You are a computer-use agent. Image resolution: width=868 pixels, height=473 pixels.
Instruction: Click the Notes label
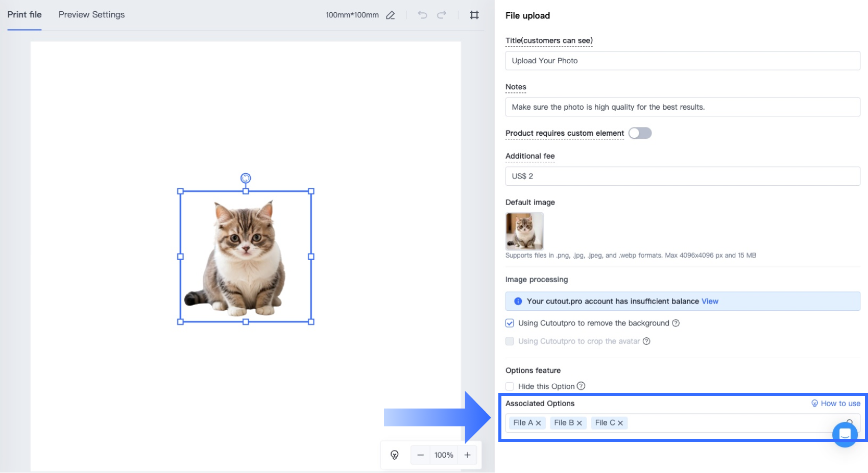[x=516, y=87]
